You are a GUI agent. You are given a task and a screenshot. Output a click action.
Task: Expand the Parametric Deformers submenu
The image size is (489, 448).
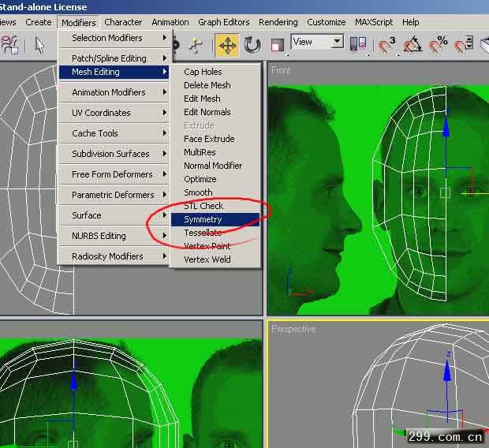coord(115,195)
